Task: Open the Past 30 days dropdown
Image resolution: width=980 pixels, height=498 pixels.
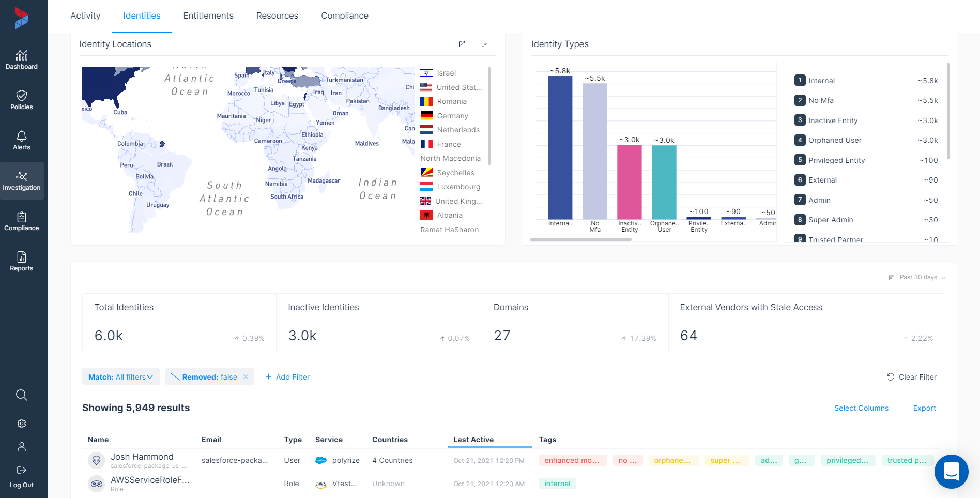Action: [x=918, y=278]
